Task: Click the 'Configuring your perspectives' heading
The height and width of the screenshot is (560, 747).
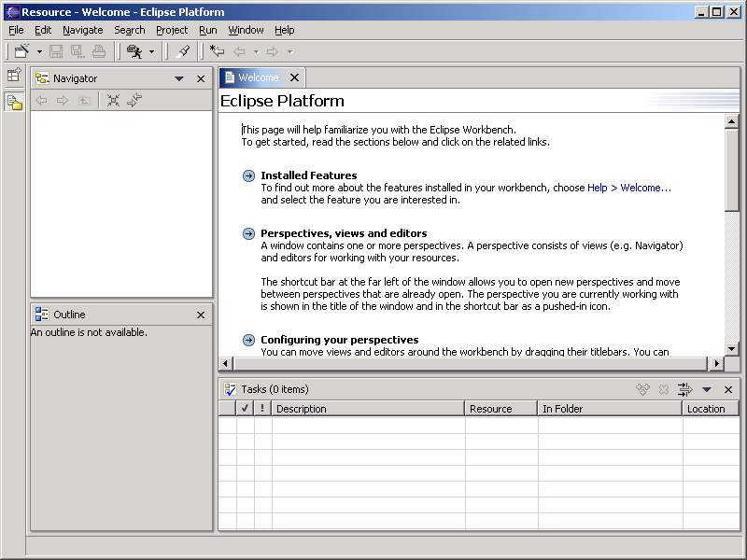Action: tap(340, 340)
